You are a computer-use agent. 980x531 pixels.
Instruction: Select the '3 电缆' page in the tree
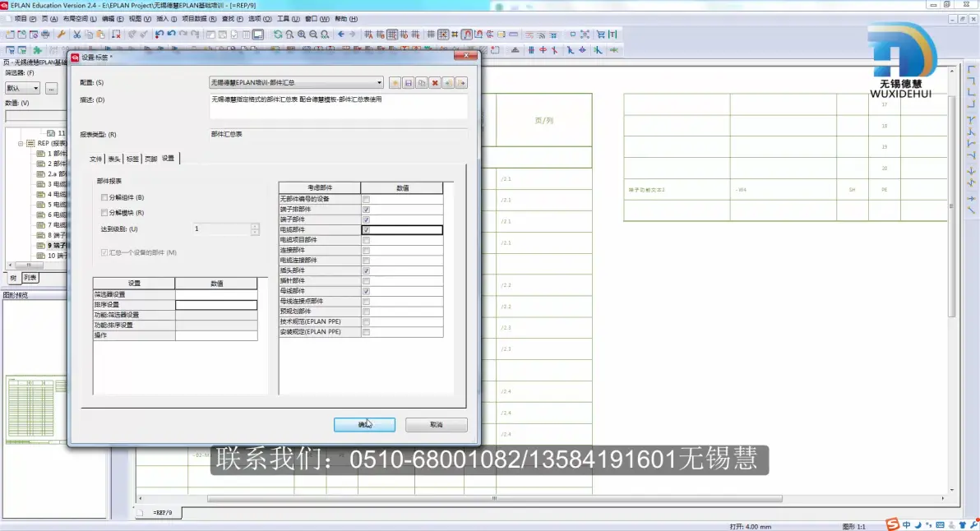(57, 184)
